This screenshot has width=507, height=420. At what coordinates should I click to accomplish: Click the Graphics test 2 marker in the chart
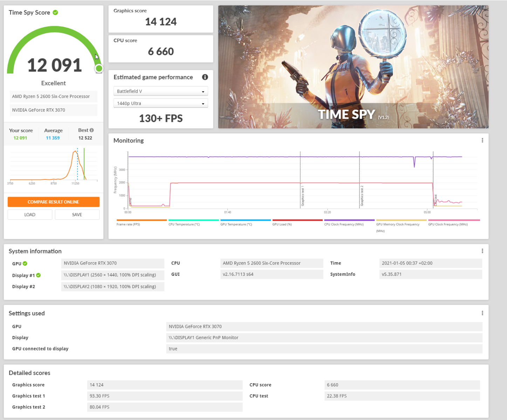click(362, 196)
